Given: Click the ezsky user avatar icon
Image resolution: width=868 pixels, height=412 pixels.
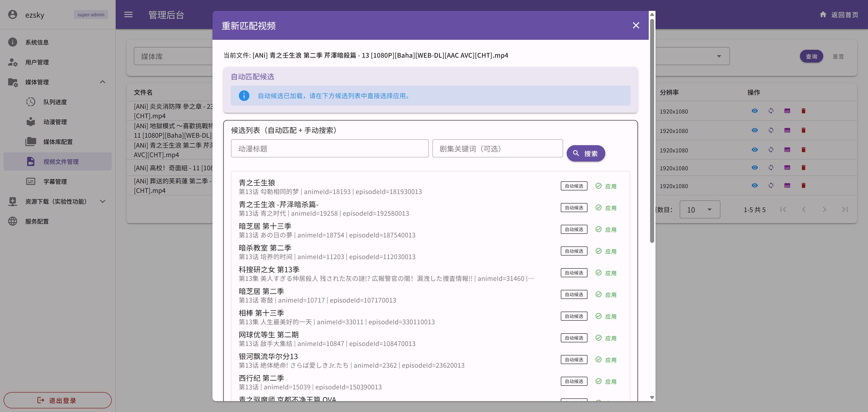Looking at the screenshot, I should click(12, 14).
